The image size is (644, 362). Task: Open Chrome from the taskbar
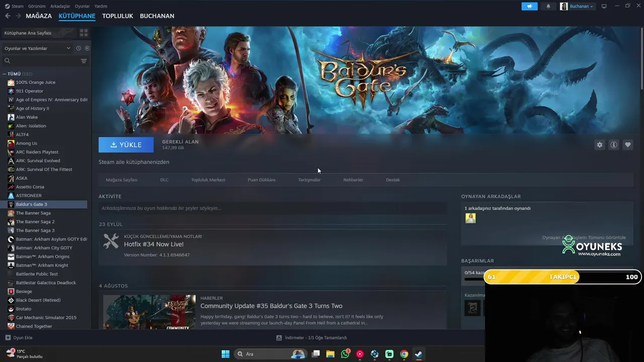404,354
